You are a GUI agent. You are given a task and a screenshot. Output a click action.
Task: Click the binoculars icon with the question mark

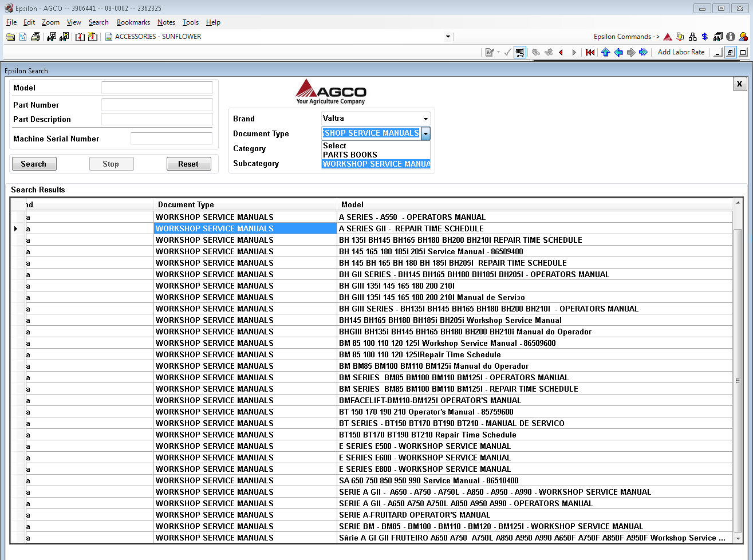[64, 37]
